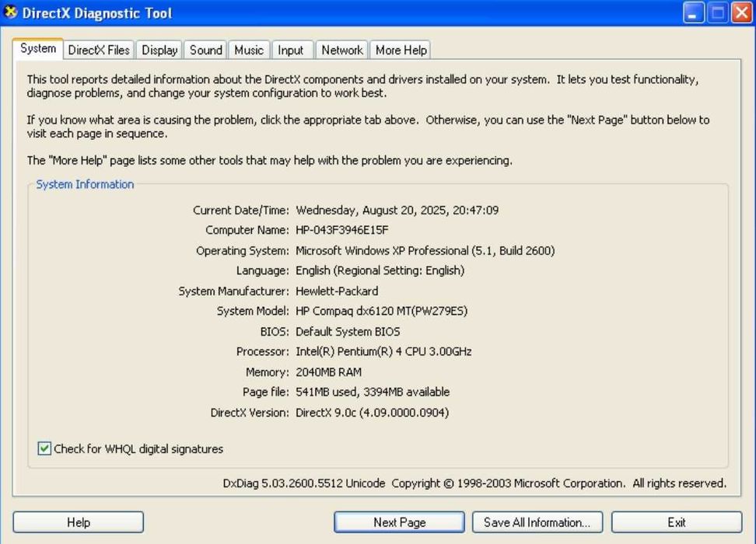This screenshot has width=756, height=544.
Task: Close the window with red X
Action: click(x=741, y=12)
